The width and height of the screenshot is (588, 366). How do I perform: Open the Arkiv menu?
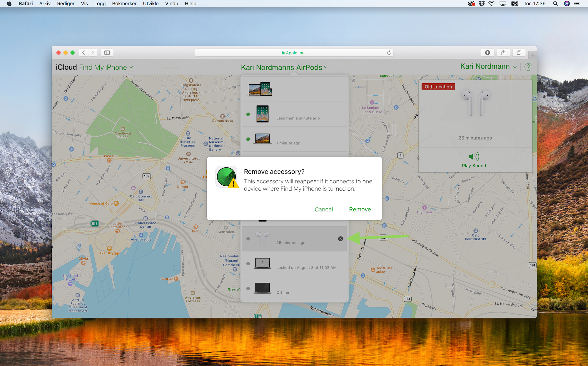(x=45, y=4)
